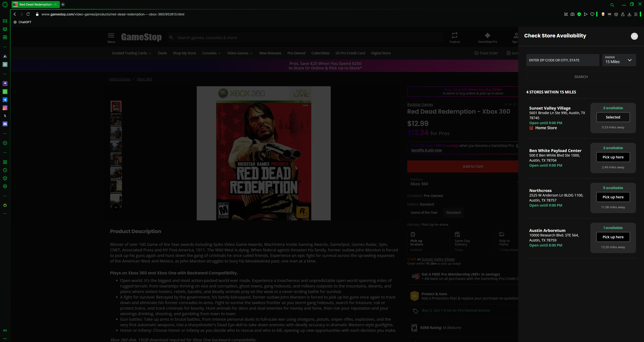
Task: Open the Deals nav item
Action: click(162, 53)
